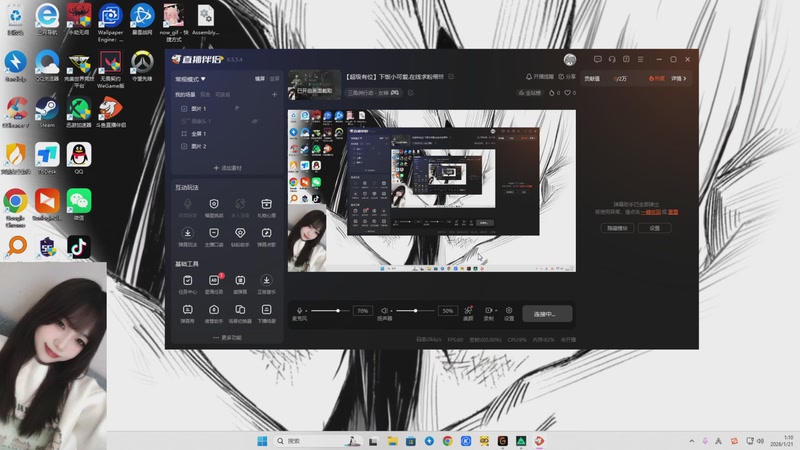Switch to 横屏 landscape orientation
This screenshot has height=450, width=800.
tap(260, 79)
